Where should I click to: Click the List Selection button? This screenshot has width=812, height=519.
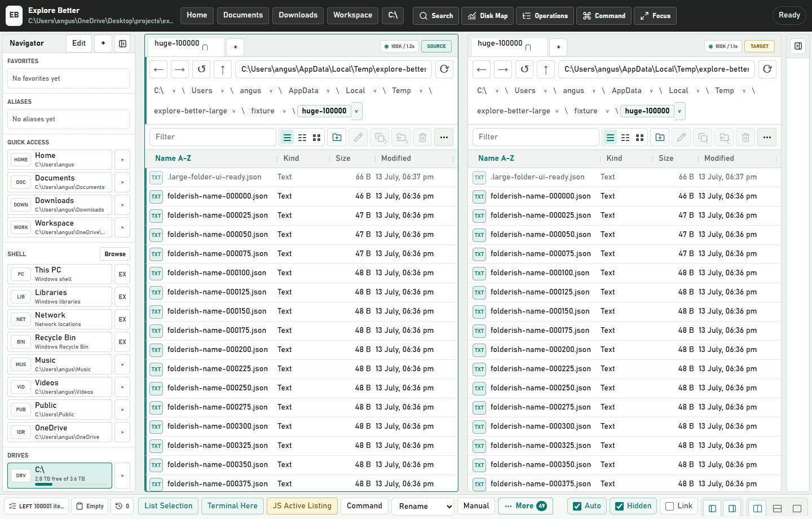click(168, 506)
